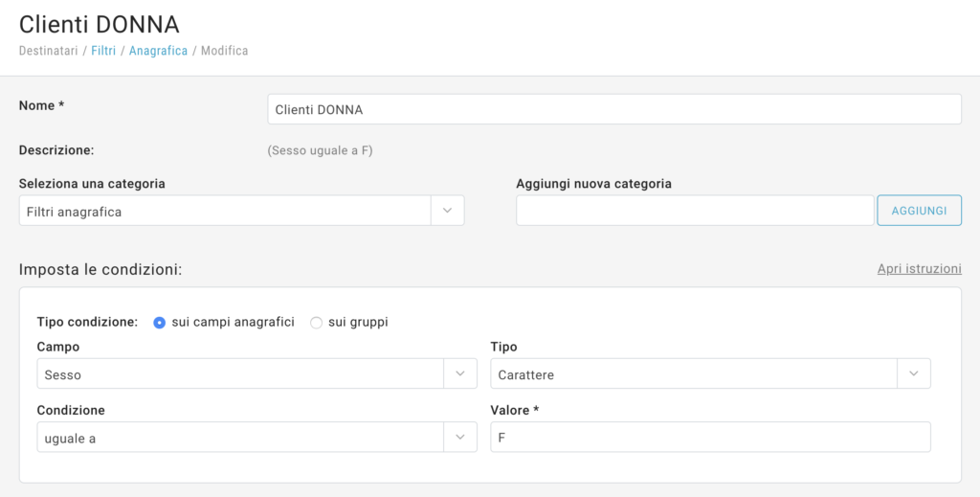
Task: Click the arrow icon in the Campo field
Action: tap(460, 374)
